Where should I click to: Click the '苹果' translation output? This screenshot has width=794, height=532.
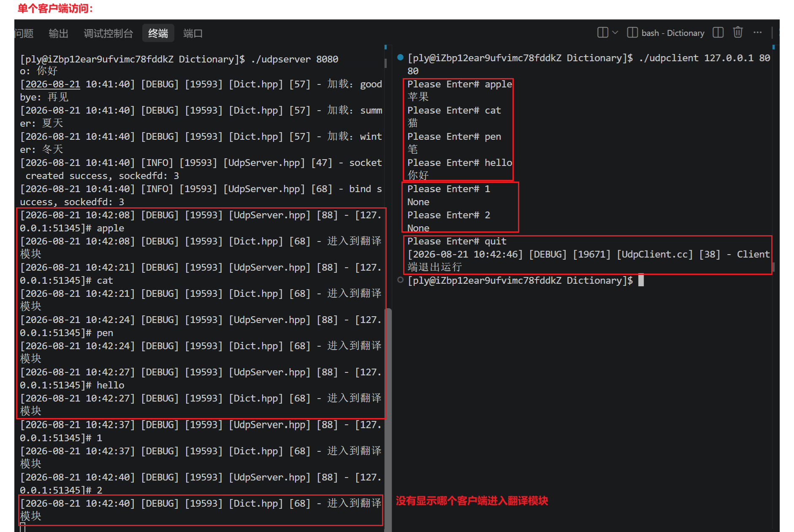(x=418, y=97)
